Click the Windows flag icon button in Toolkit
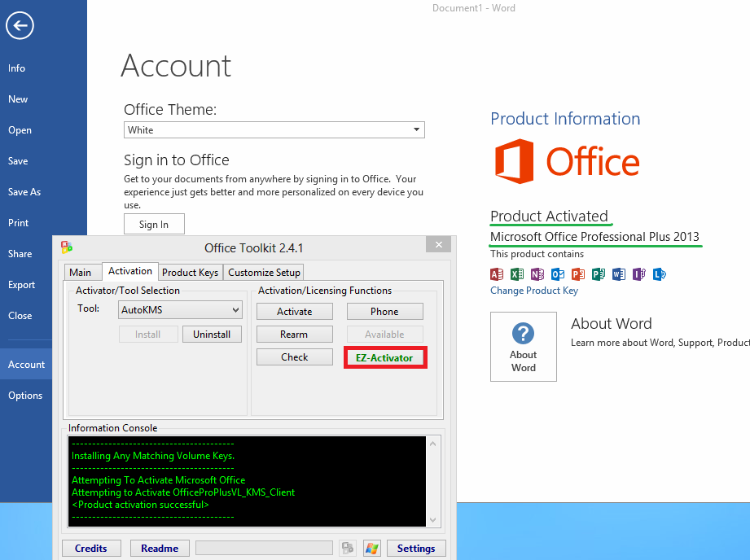The height and width of the screenshot is (560, 750). click(x=371, y=548)
